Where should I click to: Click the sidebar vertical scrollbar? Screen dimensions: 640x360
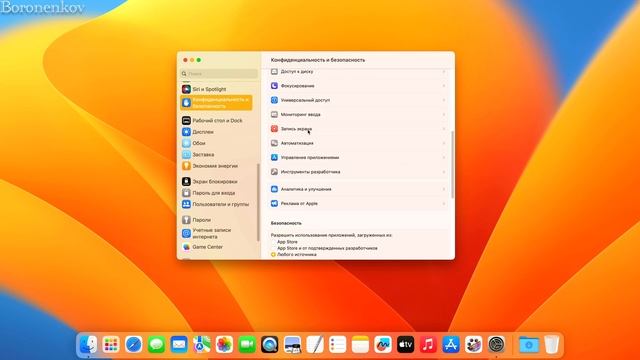(258, 202)
